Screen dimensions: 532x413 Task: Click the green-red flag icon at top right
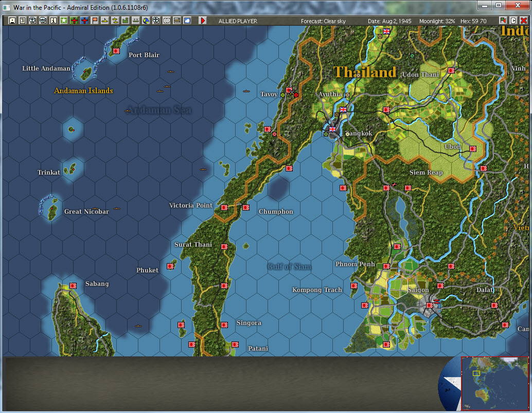tap(503, 21)
